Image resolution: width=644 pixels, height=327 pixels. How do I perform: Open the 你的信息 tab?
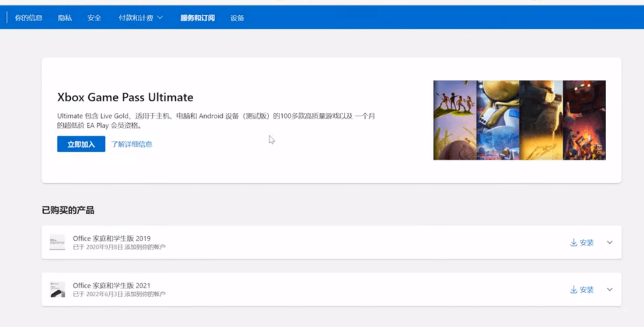coord(28,18)
